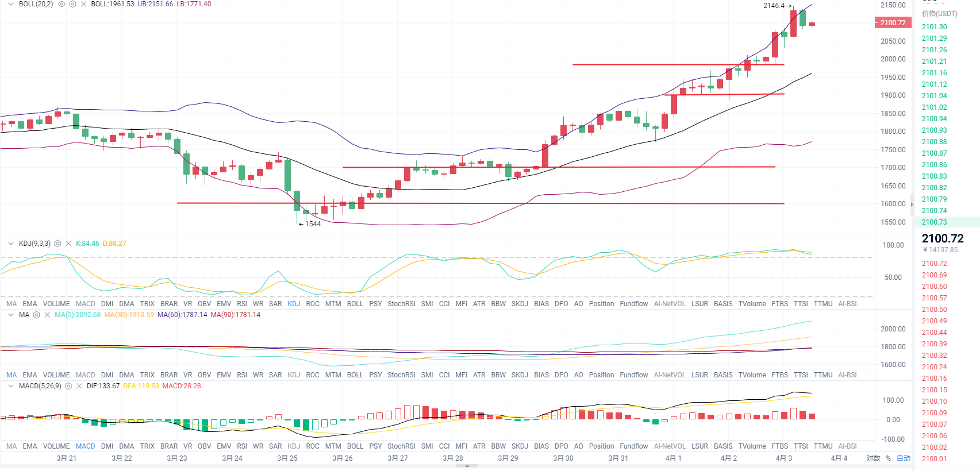Select StochRSI tab in the KDJ panel row
980x471 pixels.
tap(401, 304)
